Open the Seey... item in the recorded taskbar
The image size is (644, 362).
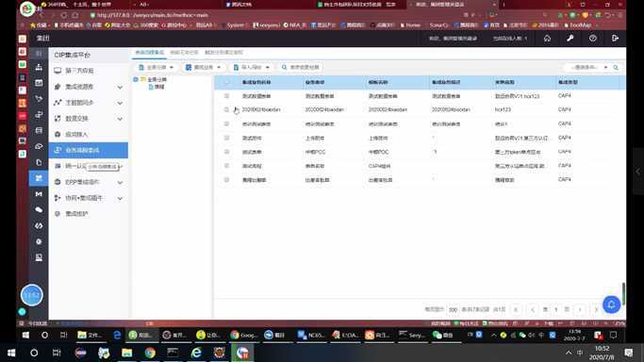tap(412, 335)
